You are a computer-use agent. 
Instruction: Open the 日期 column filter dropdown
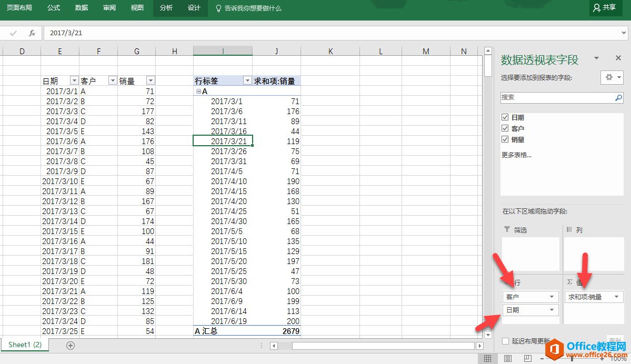point(74,81)
